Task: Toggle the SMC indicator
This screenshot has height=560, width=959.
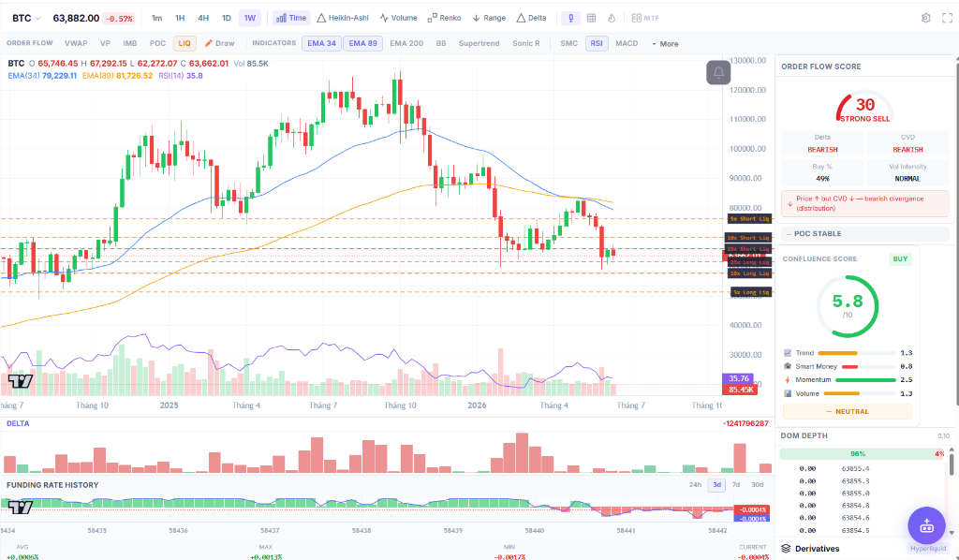Action: [x=568, y=43]
